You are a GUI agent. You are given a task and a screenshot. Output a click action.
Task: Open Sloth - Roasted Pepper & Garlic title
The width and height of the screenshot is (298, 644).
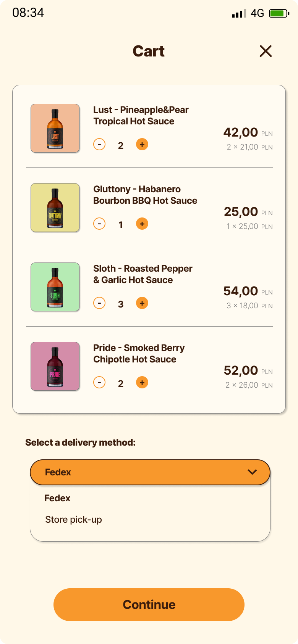pos(143,274)
